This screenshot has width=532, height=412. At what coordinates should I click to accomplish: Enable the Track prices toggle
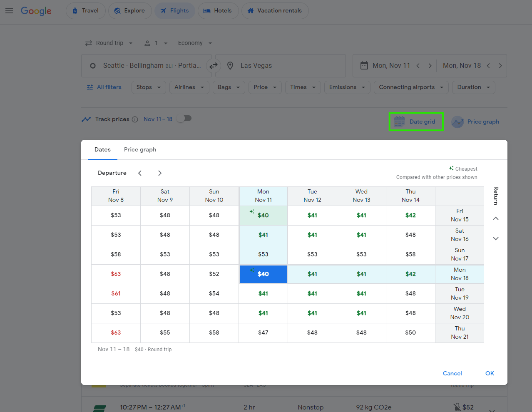coord(184,118)
